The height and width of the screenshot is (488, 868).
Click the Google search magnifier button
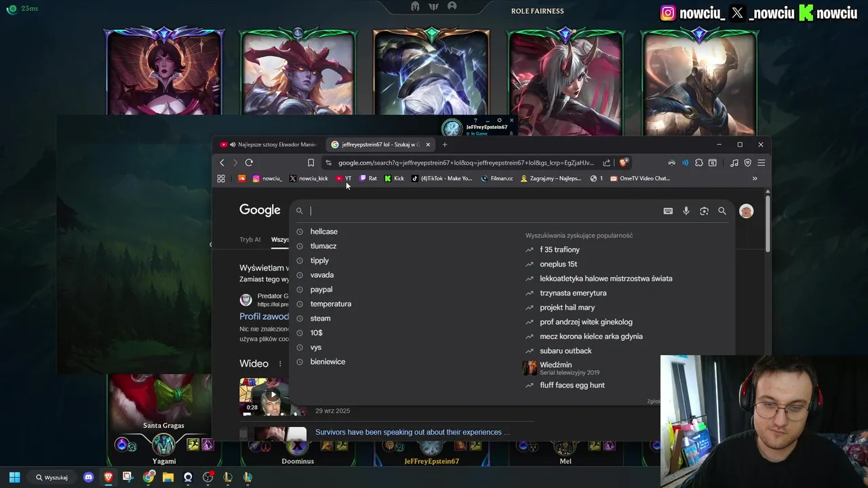pos(722,211)
